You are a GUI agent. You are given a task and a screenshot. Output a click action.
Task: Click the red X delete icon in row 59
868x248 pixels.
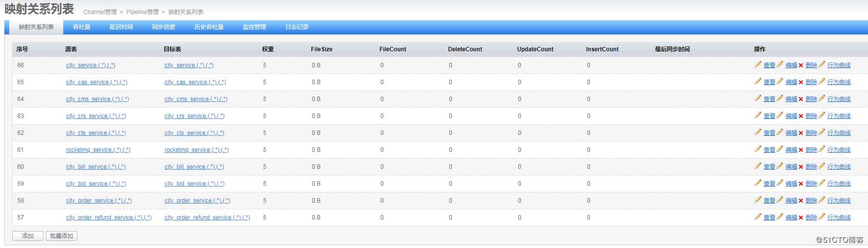(801, 184)
